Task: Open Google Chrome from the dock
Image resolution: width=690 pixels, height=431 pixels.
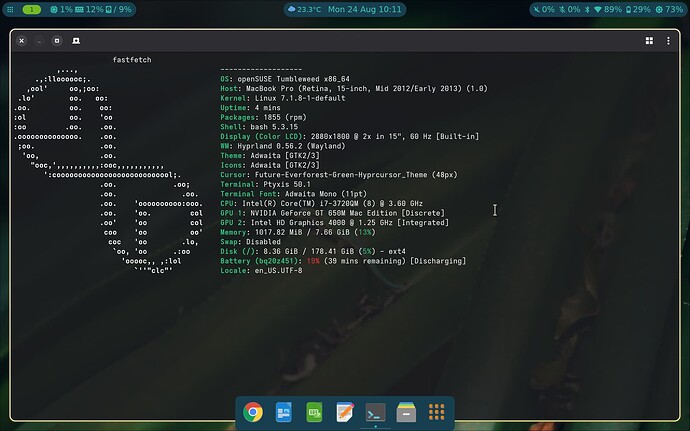Action: pos(253,413)
